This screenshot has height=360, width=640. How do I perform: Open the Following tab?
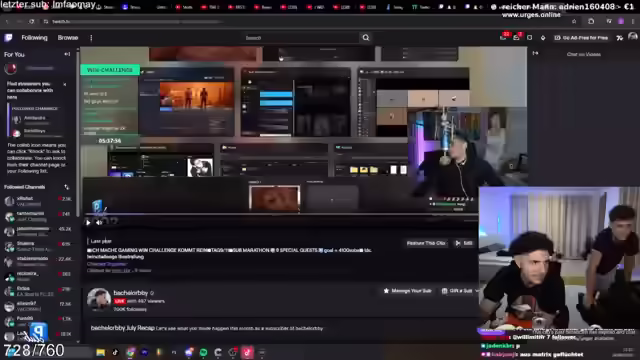pyautogui.click(x=34, y=38)
